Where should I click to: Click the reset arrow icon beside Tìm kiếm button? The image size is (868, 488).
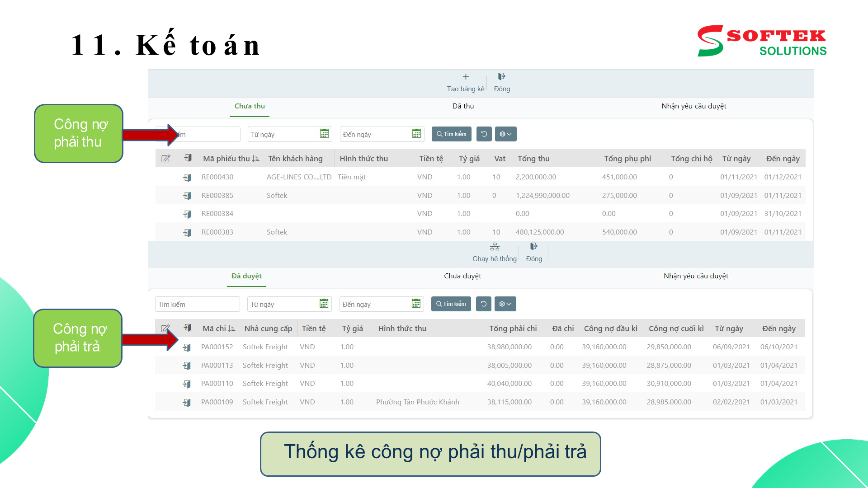point(484,134)
